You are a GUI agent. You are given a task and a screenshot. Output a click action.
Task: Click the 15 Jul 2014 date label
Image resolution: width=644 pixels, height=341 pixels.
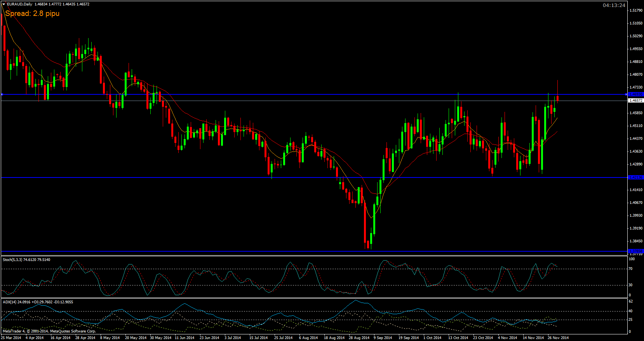[259, 338]
